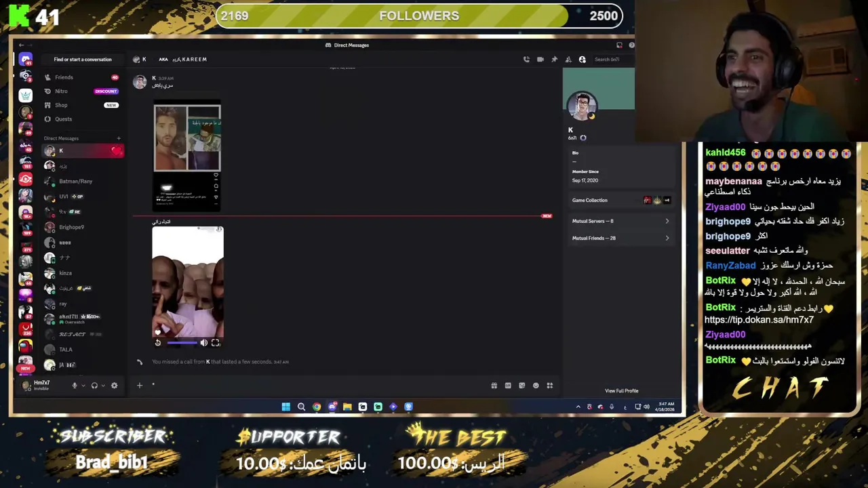868x488 pixels.
Task: Open the server with 161 badge
Action: tap(25, 162)
